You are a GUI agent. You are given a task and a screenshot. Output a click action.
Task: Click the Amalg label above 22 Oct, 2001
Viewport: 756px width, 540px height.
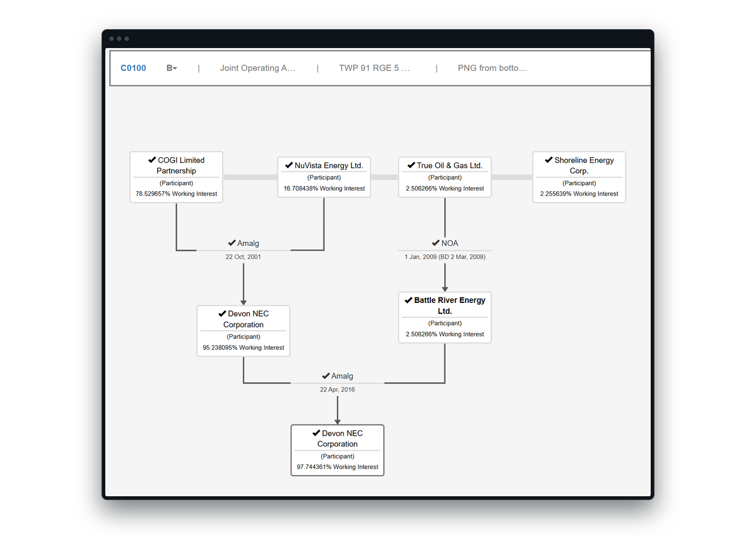[248, 243]
